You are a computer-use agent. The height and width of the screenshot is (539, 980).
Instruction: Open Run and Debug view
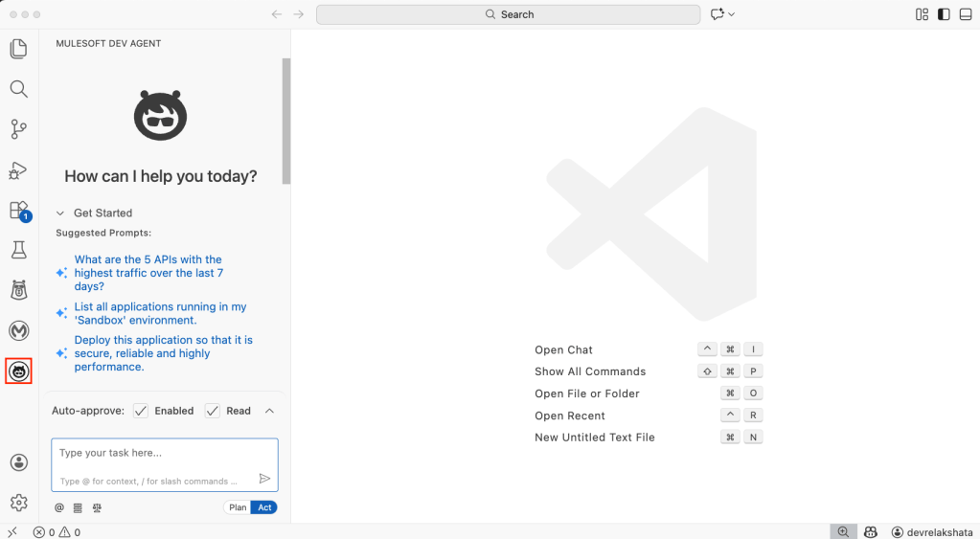point(18,170)
